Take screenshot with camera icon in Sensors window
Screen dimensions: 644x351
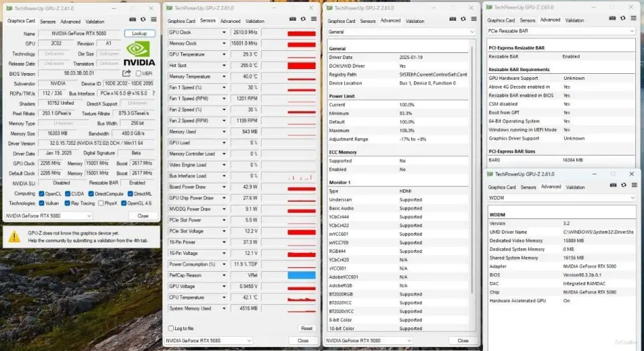click(x=292, y=19)
